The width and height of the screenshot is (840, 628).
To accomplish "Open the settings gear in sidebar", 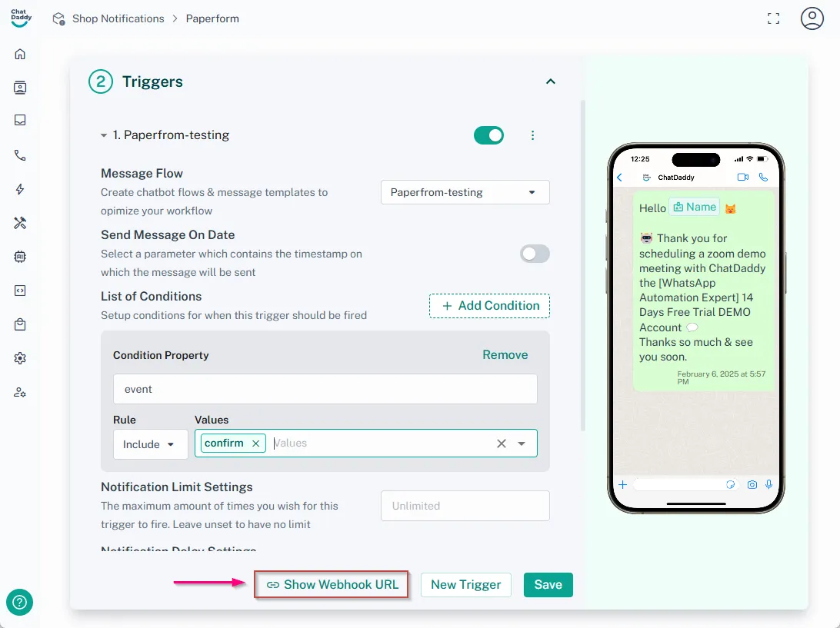I will point(20,358).
